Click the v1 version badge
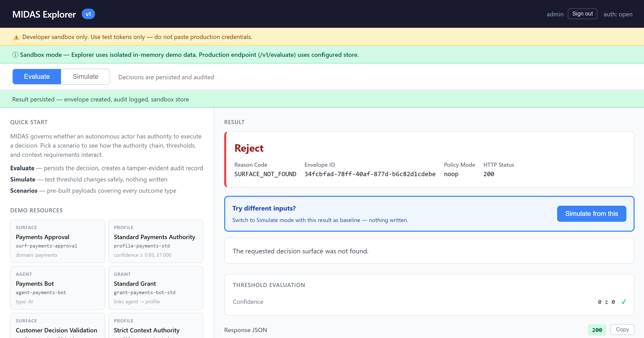Screen dimensions: 644x338 pyautogui.click(x=88, y=14)
